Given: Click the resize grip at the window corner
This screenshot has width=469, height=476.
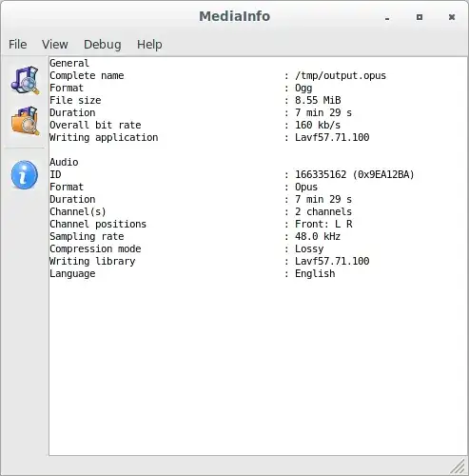Looking at the screenshot, I should [x=458, y=466].
